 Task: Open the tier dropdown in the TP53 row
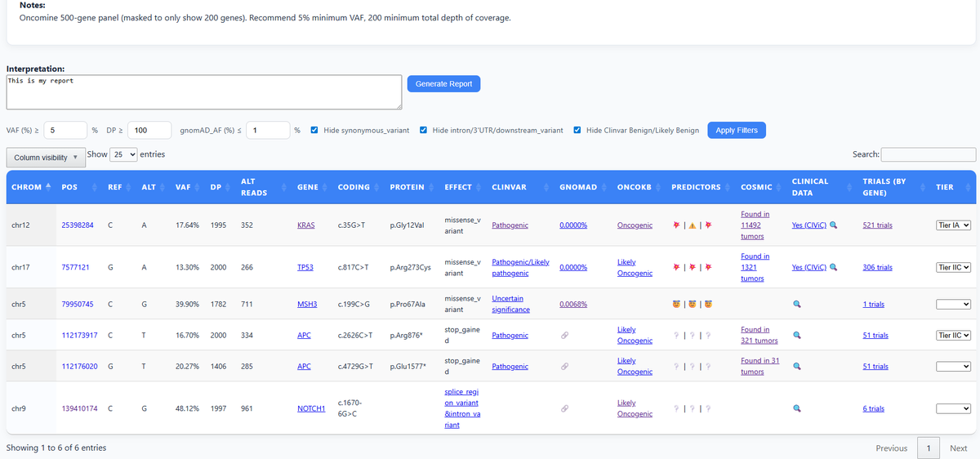[954, 267]
